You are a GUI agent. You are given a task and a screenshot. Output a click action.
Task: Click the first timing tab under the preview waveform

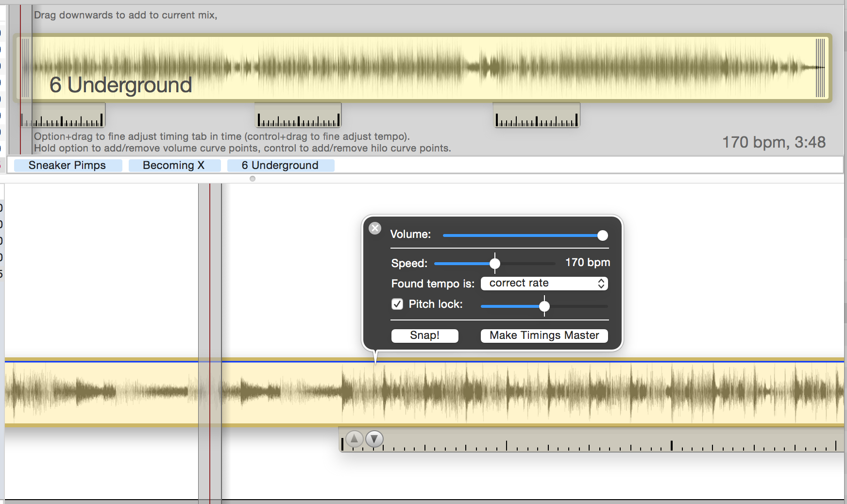click(62, 115)
